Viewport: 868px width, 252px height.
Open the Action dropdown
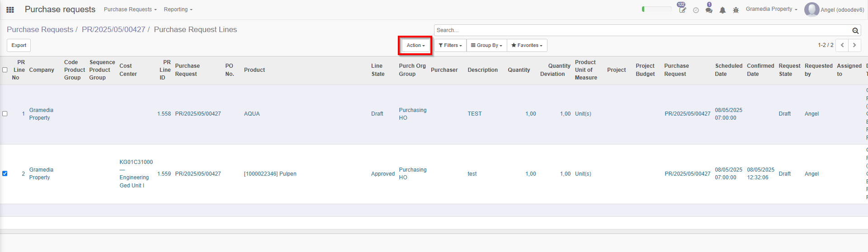click(x=415, y=45)
